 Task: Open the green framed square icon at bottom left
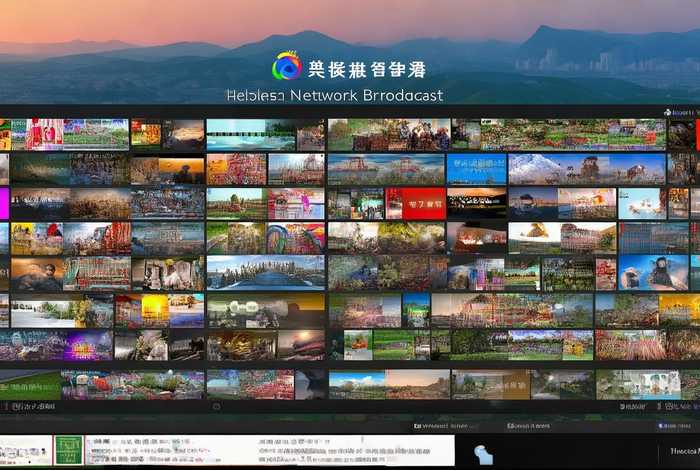pyautogui.click(x=68, y=450)
